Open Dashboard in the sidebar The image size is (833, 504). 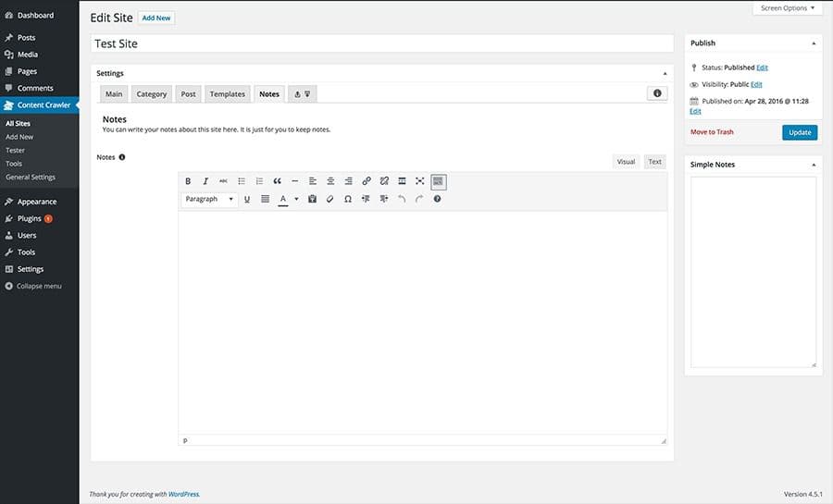click(x=35, y=16)
